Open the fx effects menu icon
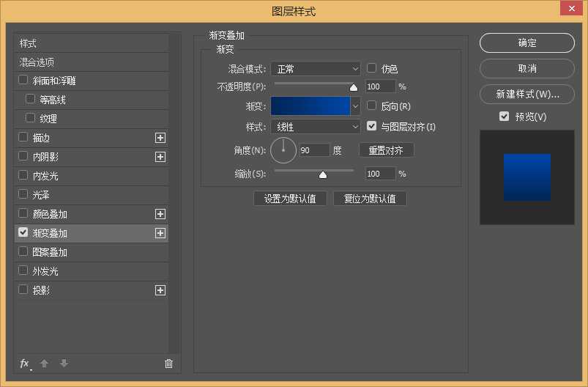This screenshot has width=588, height=387. 25,364
